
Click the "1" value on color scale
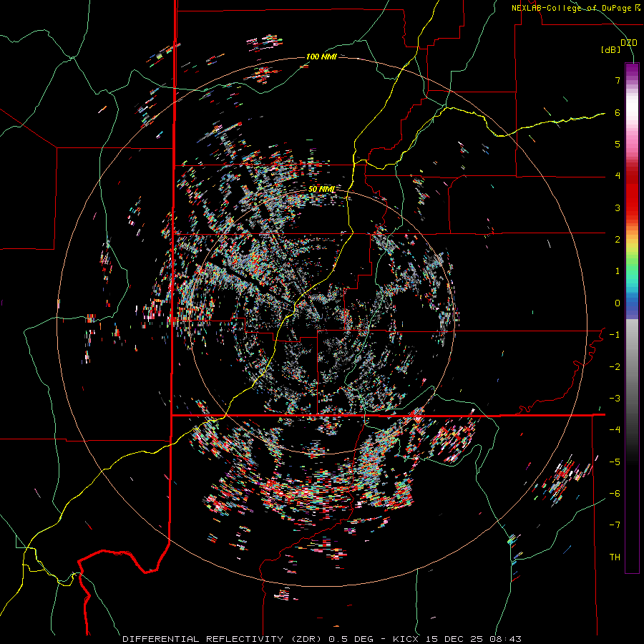click(x=618, y=271)
